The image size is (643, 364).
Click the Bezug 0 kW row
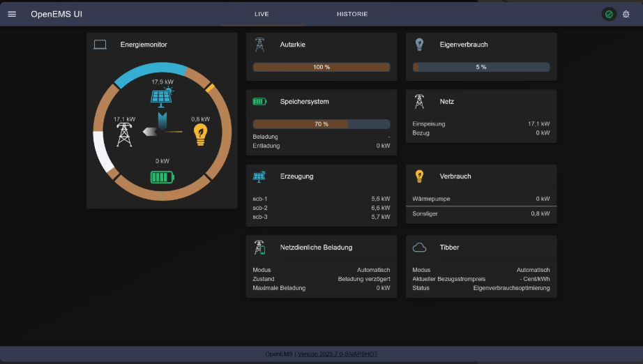point(481,132)
